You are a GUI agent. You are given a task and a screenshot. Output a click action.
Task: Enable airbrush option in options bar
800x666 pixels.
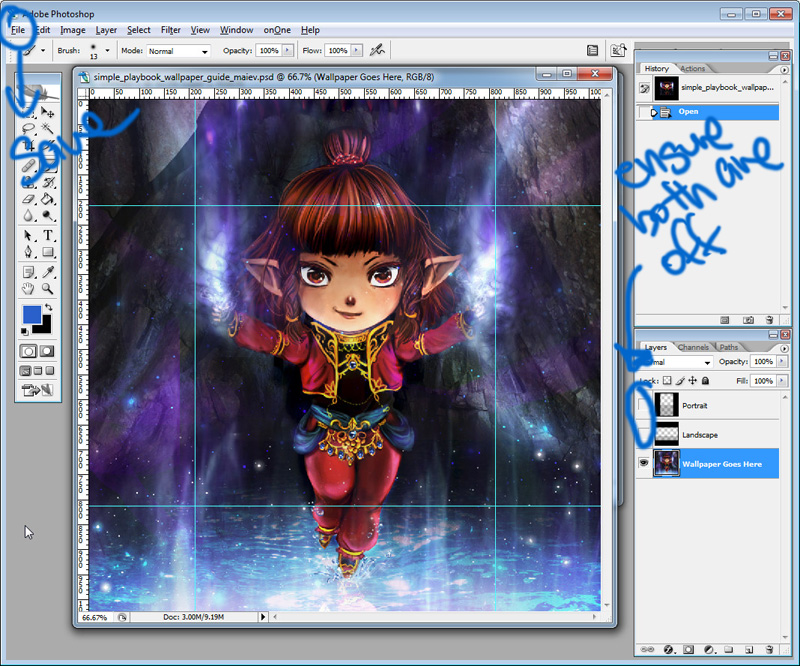click(377, 50)
